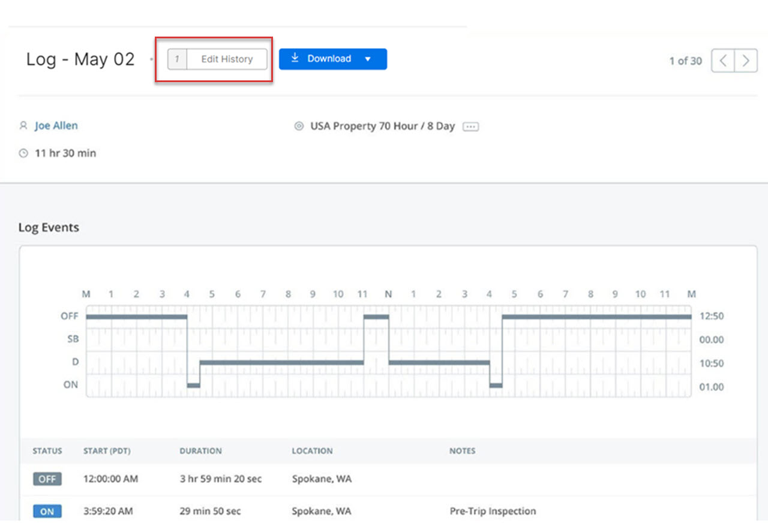The image size is (768, 532).
Task: Expand the Download dropdown arrow
Action: tap(368, 59)
